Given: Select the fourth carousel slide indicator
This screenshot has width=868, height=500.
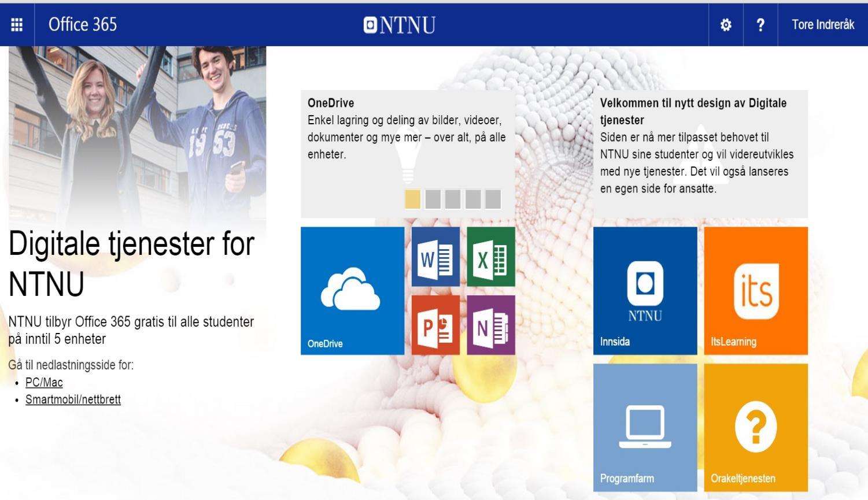Looking at the screenshot, I should (x=473, y=199).
